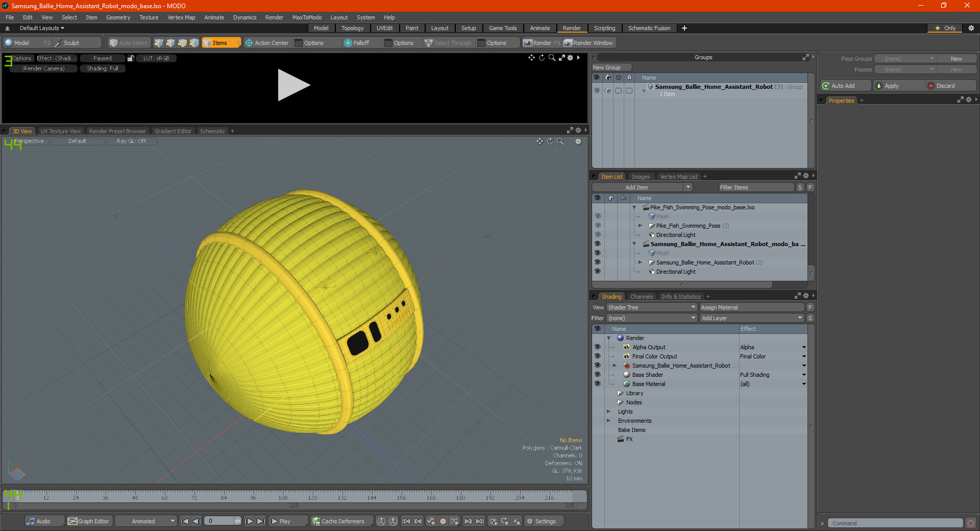Open the Geometry menu
This screenshot has width=980, height=531.
click(118, 17)
